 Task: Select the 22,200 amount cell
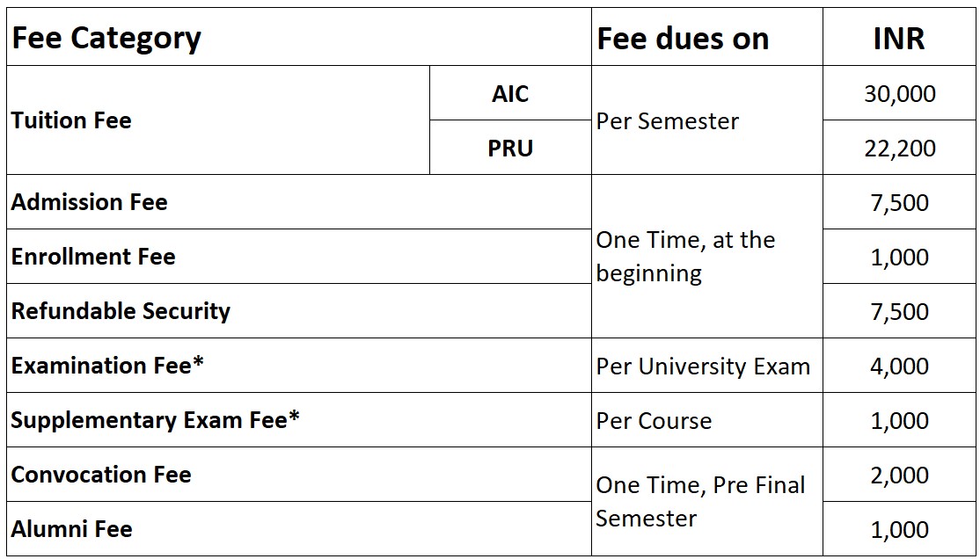[899, 148]
